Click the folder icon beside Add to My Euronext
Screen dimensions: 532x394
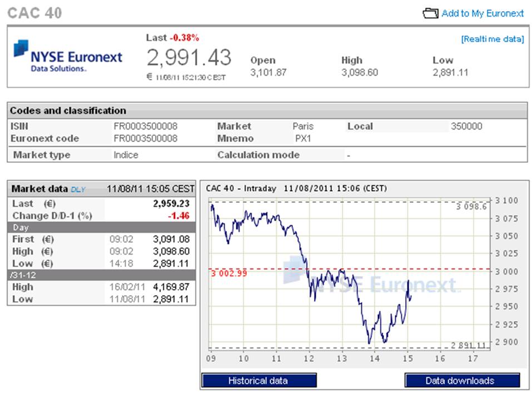(430, 13)
